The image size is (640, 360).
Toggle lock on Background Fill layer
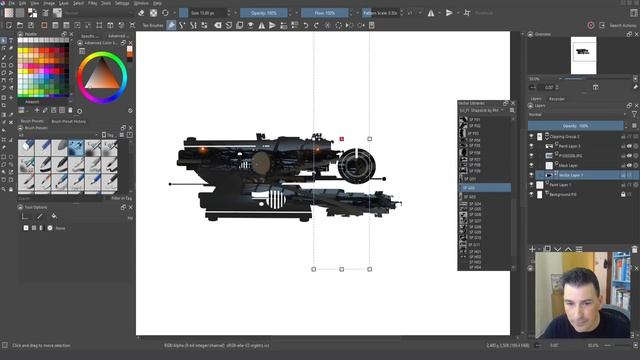coord(623,195)
